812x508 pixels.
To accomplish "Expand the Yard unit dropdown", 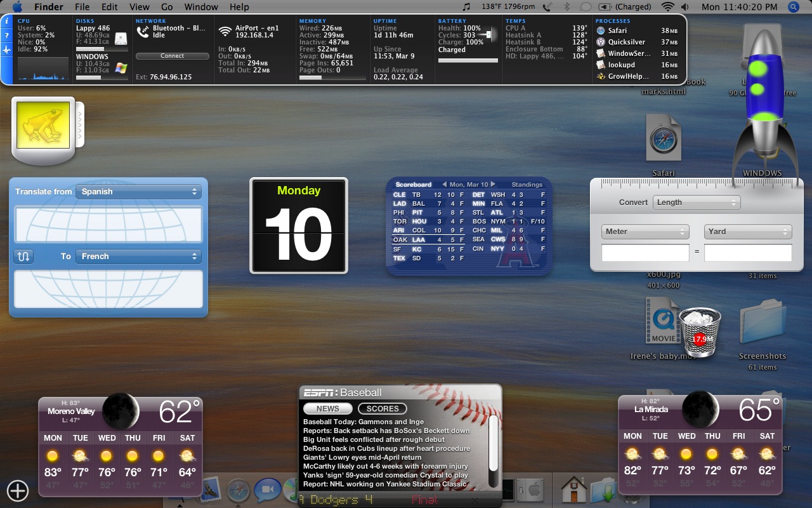I will [747, 232].
